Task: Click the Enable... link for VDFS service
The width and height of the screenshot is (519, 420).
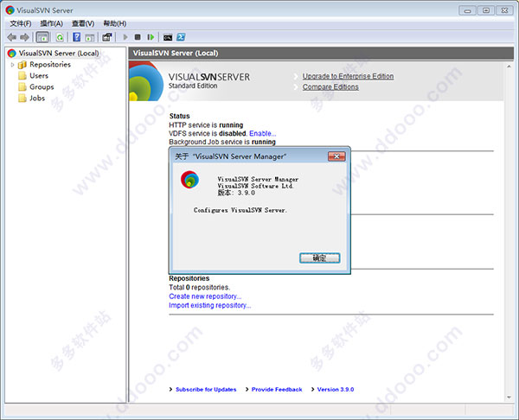Action: [x=262, y=134]
